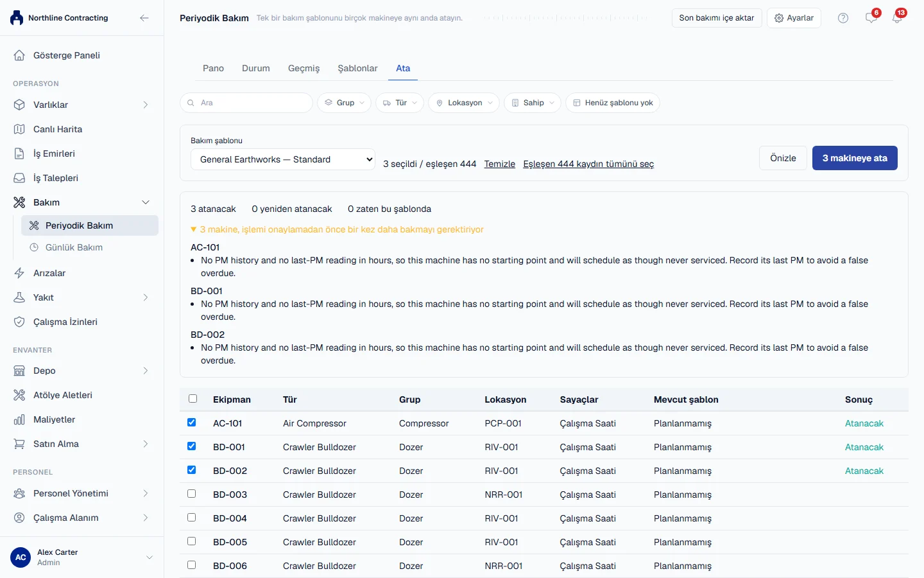Click the Maliyetler bar chart icon
The image size is (924, 578).
(19, 419)
